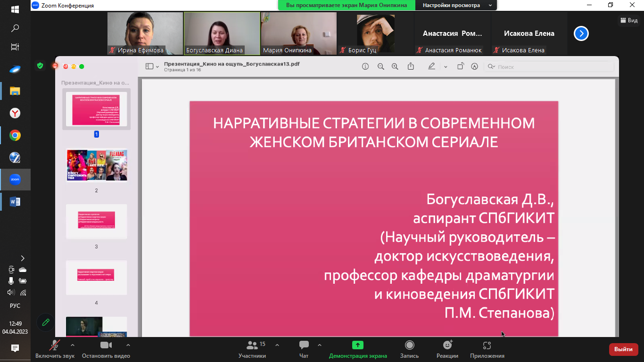The width and height of the screenshot is (644, 362).
Task: Unmute microphone with Включить звук
Action: [x=55, y=349]
